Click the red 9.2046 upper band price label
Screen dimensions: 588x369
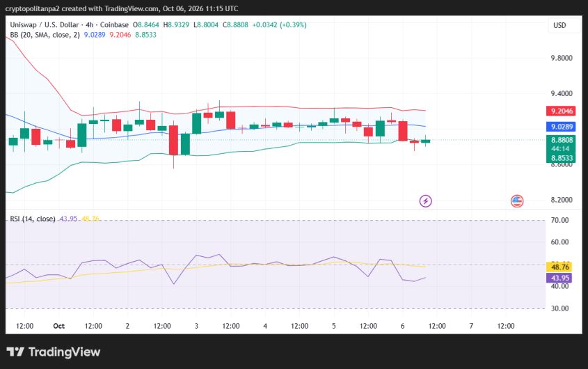click(x=561, y=111)
